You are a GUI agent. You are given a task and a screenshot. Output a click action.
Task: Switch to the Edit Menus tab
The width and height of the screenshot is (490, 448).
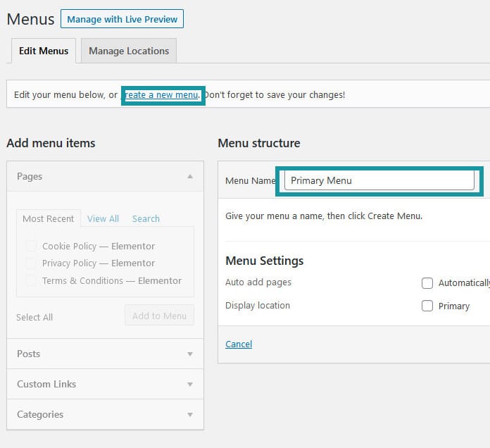44,51
